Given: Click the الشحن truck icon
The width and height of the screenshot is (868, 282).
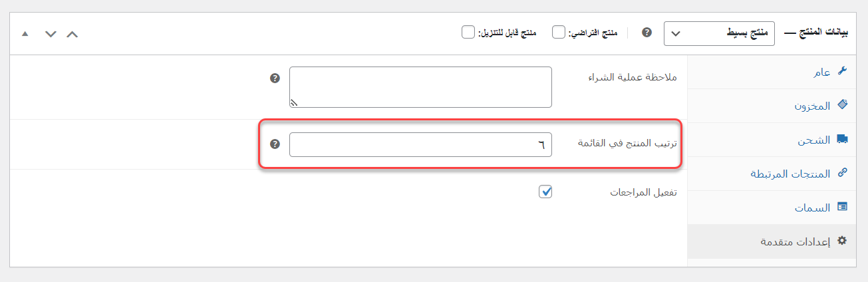Looking at the screenshot, I should pos(842,140).
